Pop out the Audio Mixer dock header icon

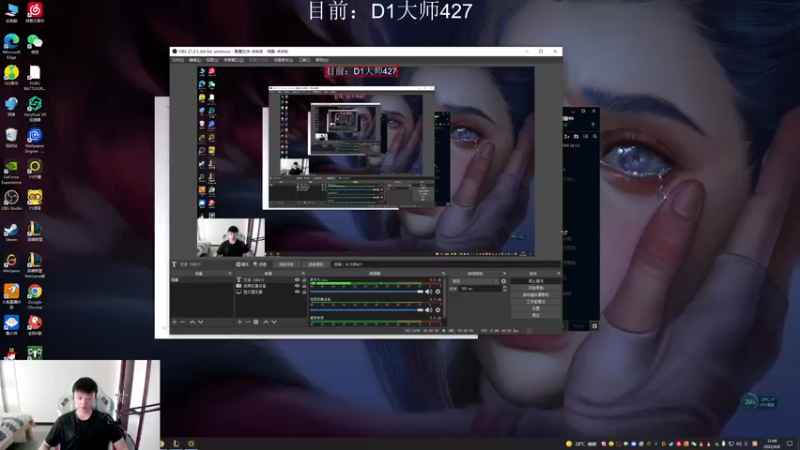pyautogui.click(x=443, y=273)
